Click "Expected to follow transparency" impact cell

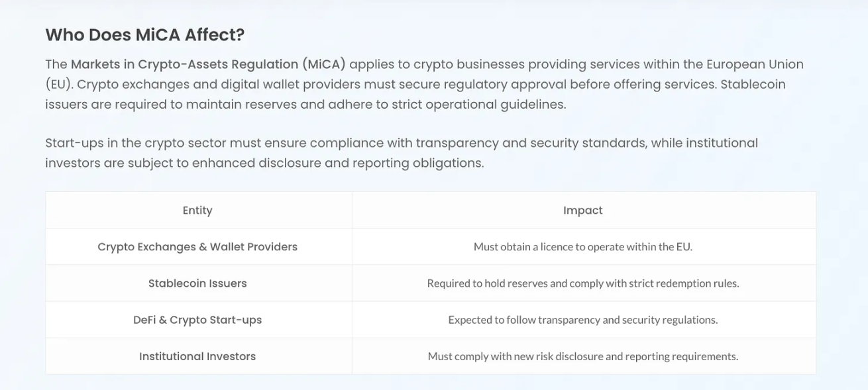click(x=582, y=320)
